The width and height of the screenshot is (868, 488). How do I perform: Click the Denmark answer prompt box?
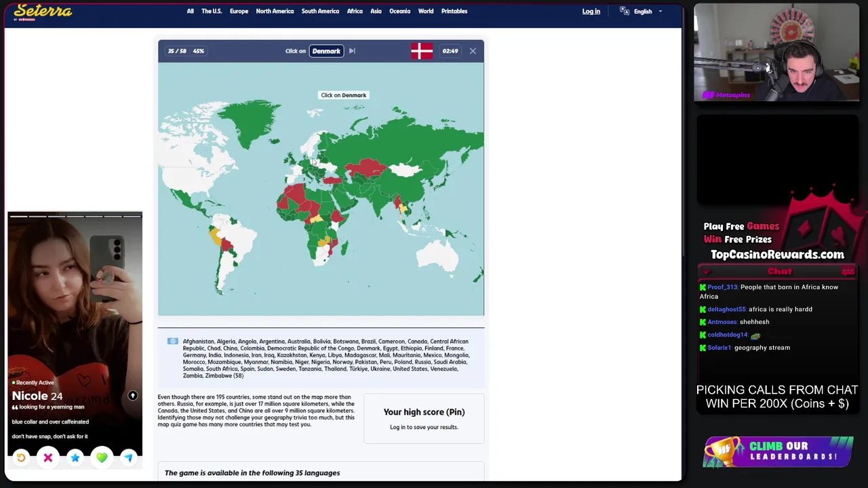click(326, 51)
